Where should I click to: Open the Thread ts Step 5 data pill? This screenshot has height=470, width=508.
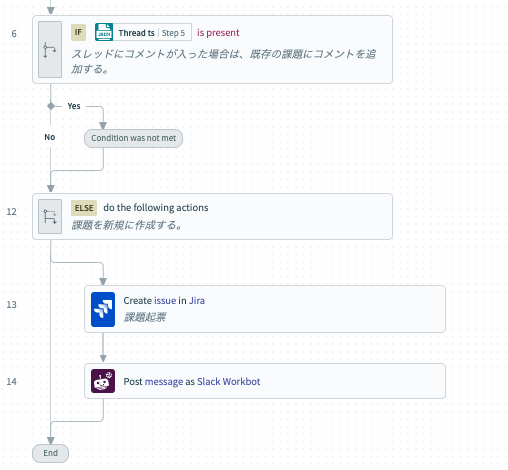click(x=143, y=32)
